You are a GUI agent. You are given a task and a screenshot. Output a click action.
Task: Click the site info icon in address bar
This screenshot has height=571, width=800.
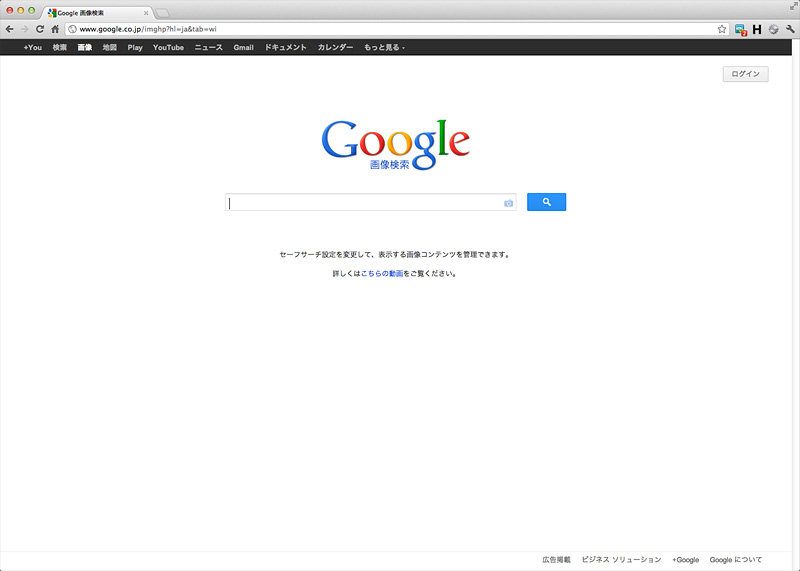click(72, 29)
